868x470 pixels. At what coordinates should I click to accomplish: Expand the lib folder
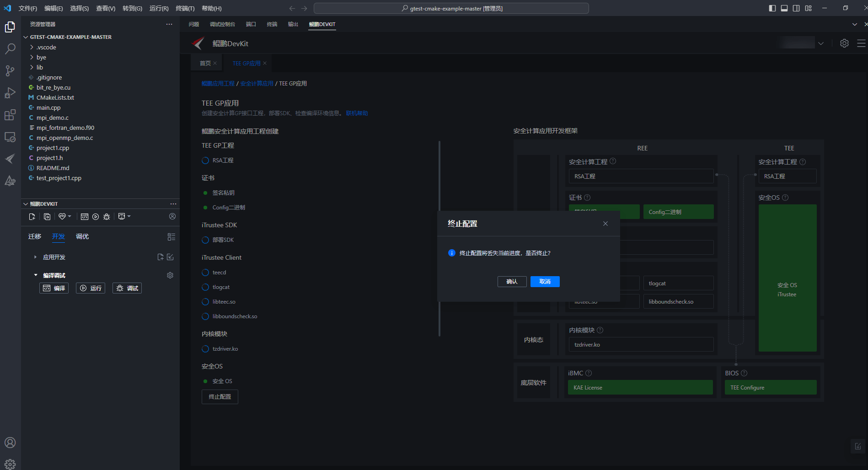[x=32, y=67]
